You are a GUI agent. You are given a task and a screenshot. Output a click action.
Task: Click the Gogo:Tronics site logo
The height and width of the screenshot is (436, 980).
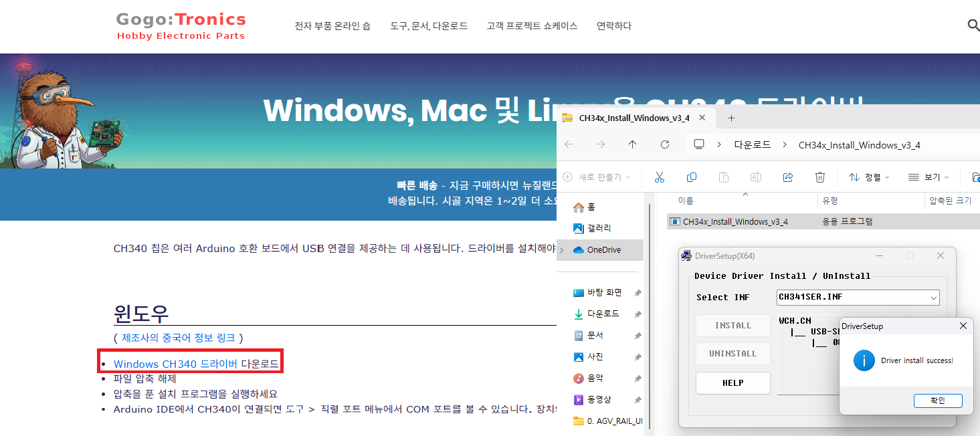point(181,26)
